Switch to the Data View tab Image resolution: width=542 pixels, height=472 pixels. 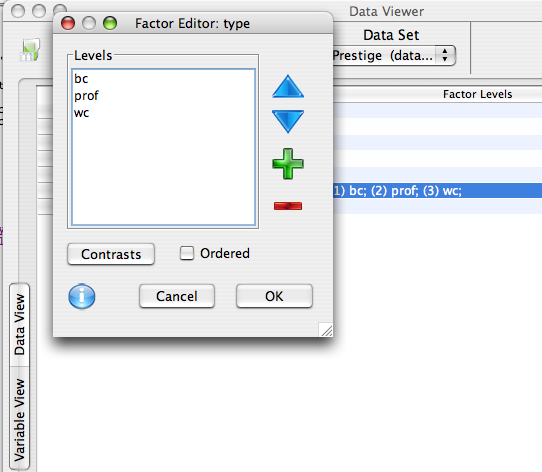19,324
